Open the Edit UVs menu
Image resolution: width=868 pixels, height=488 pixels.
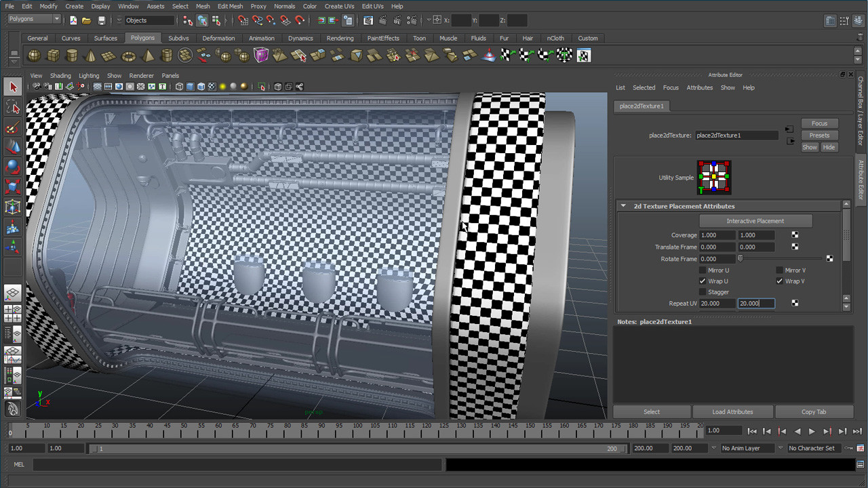372,6
